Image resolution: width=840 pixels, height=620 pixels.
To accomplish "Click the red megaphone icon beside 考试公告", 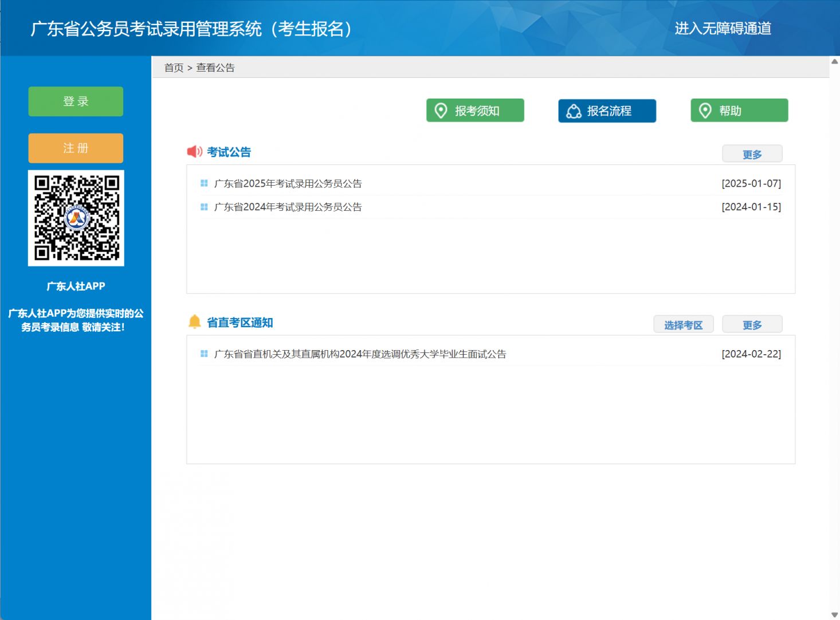I will [x=195, y=151].
